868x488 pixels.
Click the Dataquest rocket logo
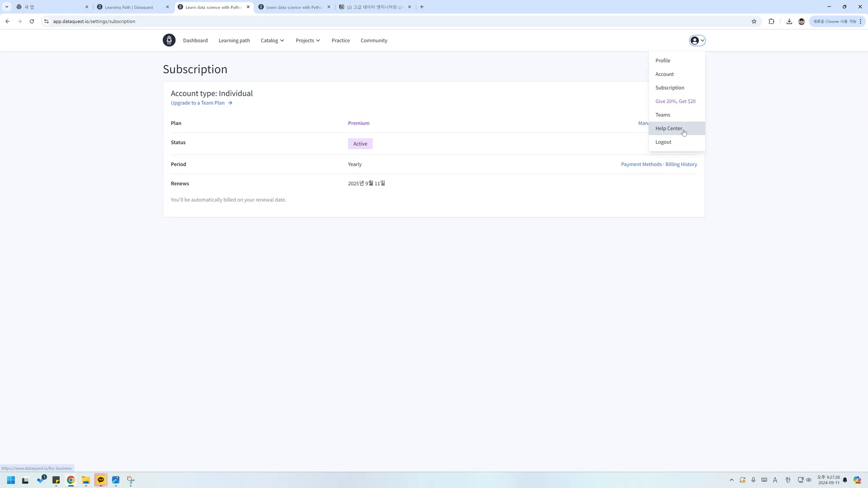[x=169, y=40]
